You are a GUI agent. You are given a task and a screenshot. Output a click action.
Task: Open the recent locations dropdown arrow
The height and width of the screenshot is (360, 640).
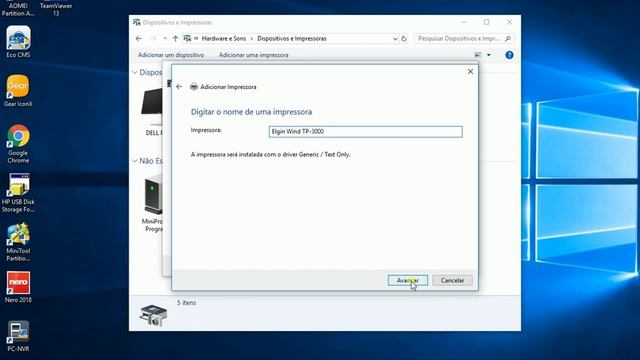pos(165,38)
